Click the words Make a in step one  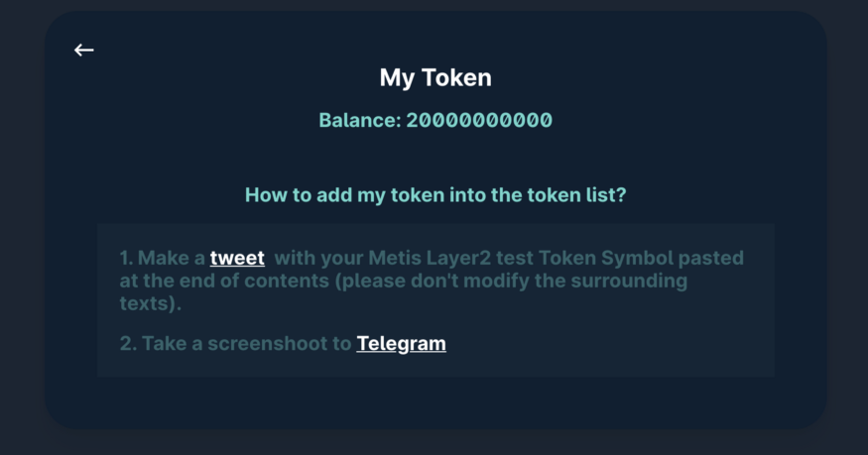click(172, 258)
